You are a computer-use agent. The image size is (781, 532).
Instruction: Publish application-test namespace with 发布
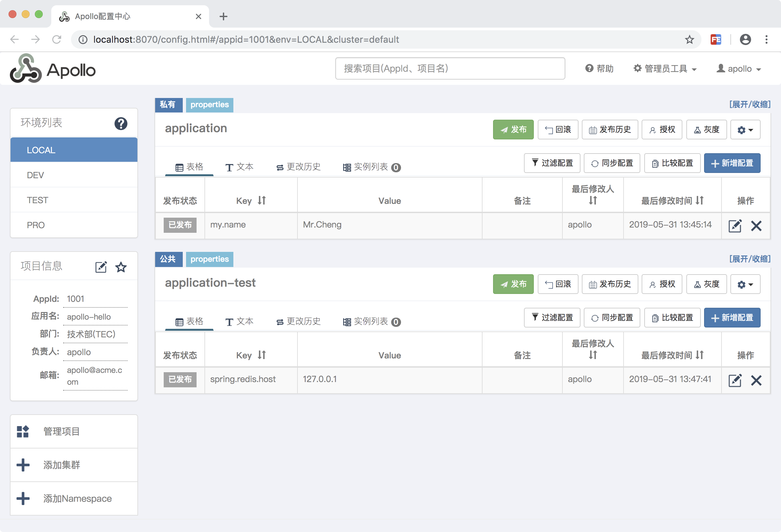pyautogui.click(x=513, y=284)
